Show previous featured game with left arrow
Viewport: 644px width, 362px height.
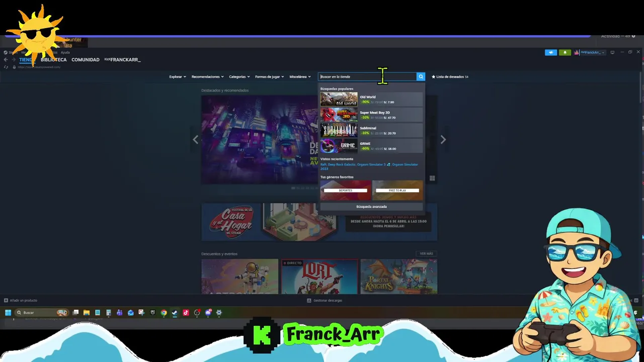point(196,140)
